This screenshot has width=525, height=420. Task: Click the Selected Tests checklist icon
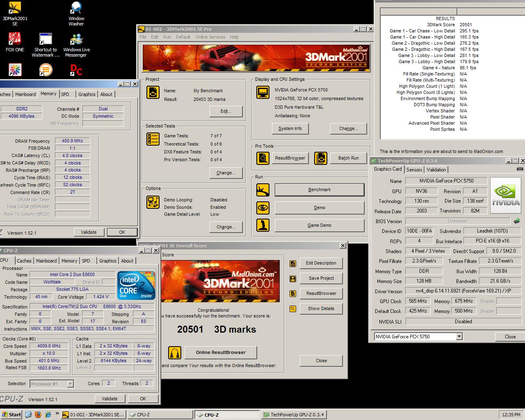(x=153, y=139)
